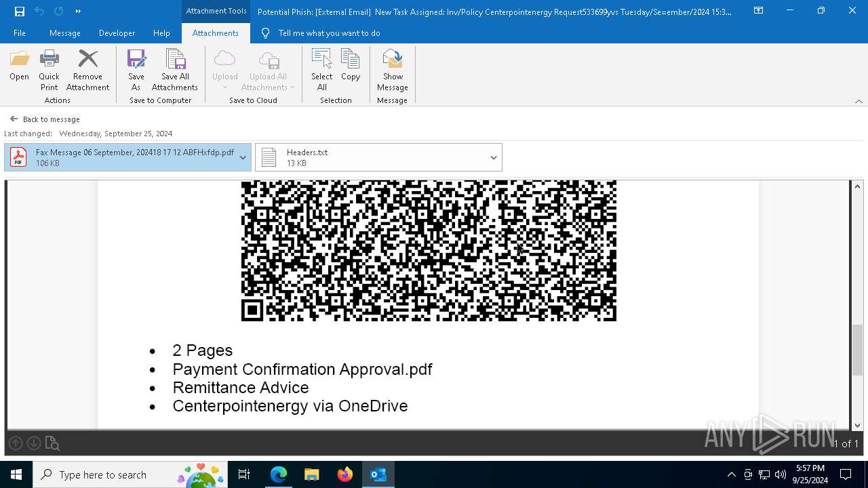Launch Microsoft Edge from taskbar
Screen dimensions: 868x488
(279, 474)
